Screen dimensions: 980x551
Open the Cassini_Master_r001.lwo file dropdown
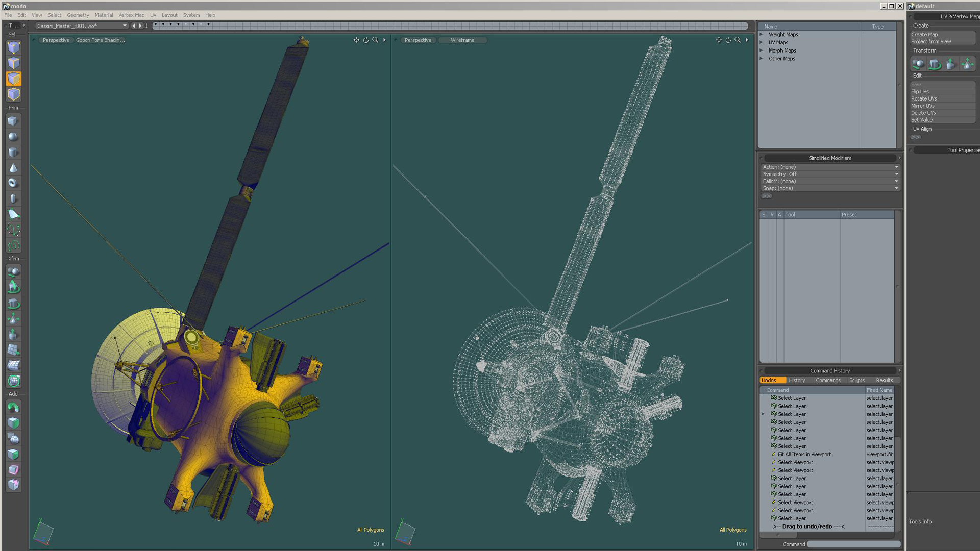coord(82,26)
